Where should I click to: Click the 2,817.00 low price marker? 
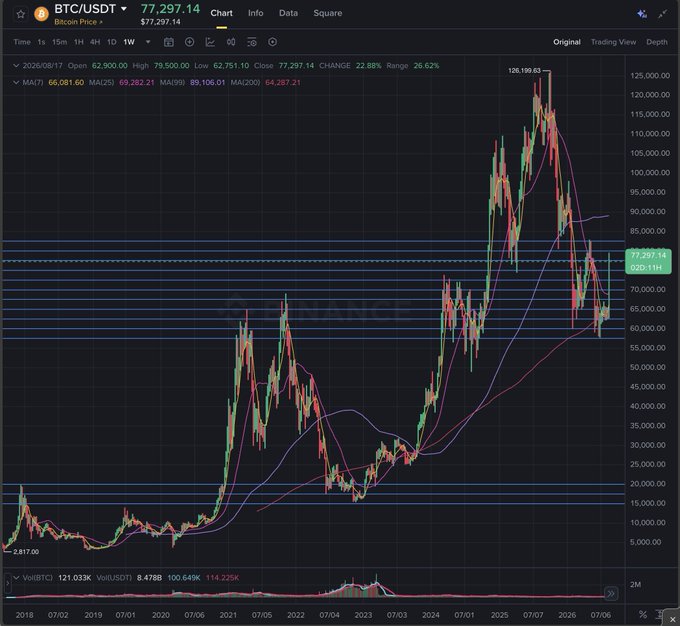pyautogui.click(x=26, y=552)
